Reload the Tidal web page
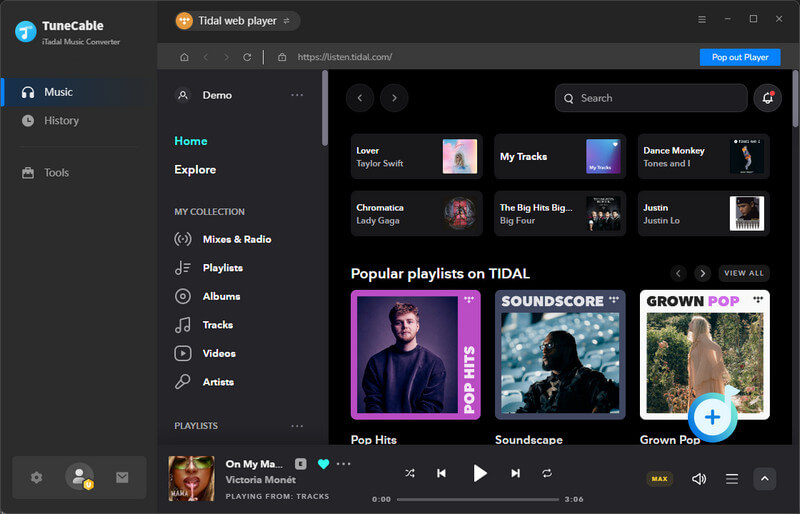This screenshot has width=800, height=514. pyautogui.click(x=247, y=57)
